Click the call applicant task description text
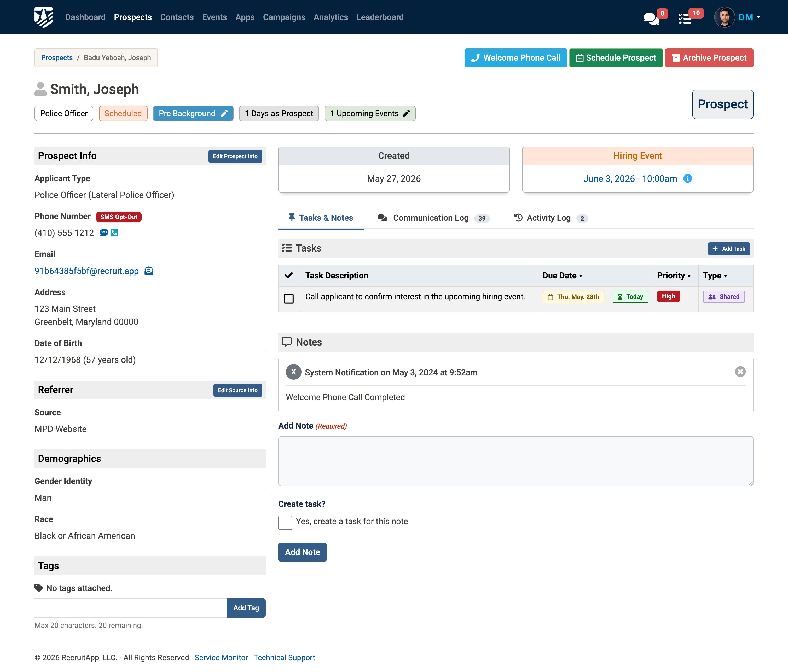 click(x=415, y=296)
